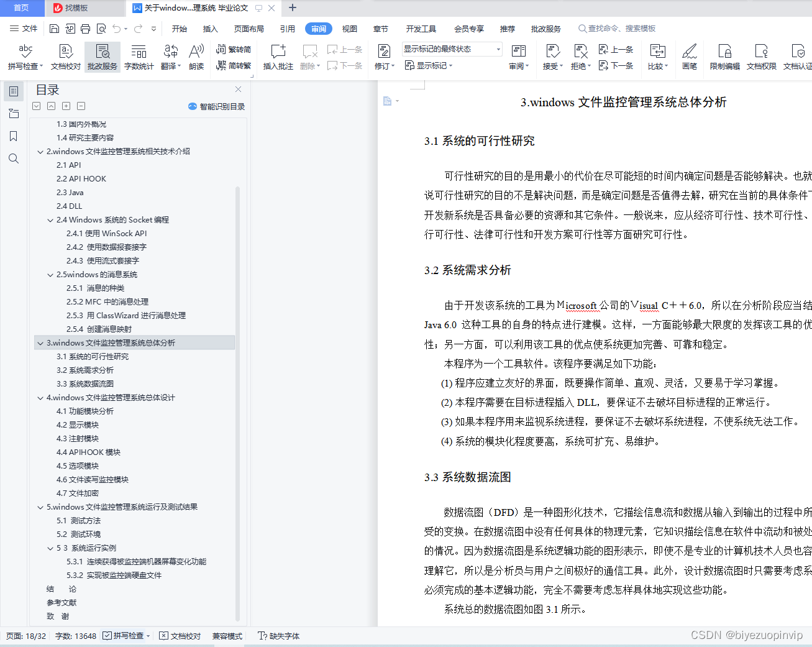Click the save icon in quick toolbar
This screenshot has height=647, width=812.
tap(54, 29)
